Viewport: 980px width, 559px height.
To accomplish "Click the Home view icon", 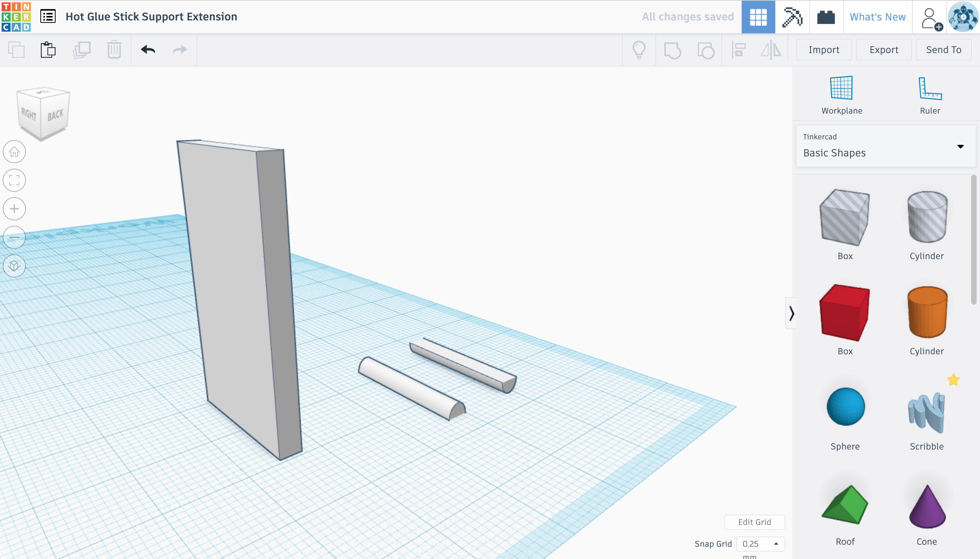I will pyautogui.click(x=14, y=152).
